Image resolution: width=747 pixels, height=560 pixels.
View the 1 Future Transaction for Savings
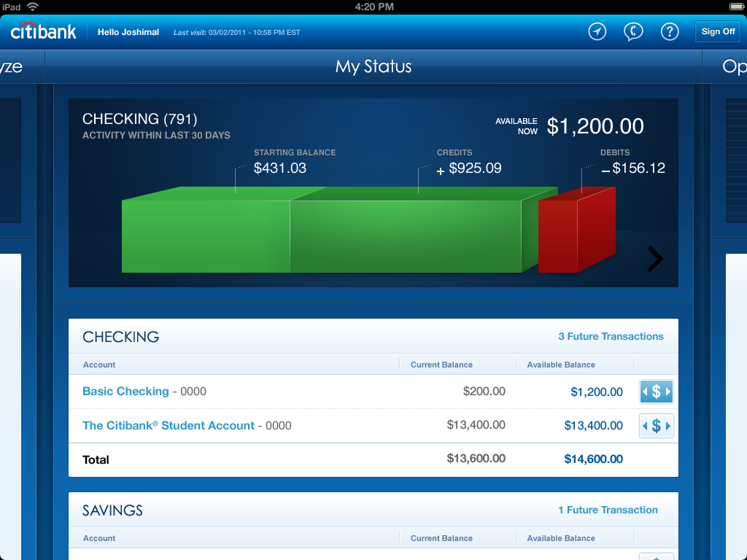[608, 510]
